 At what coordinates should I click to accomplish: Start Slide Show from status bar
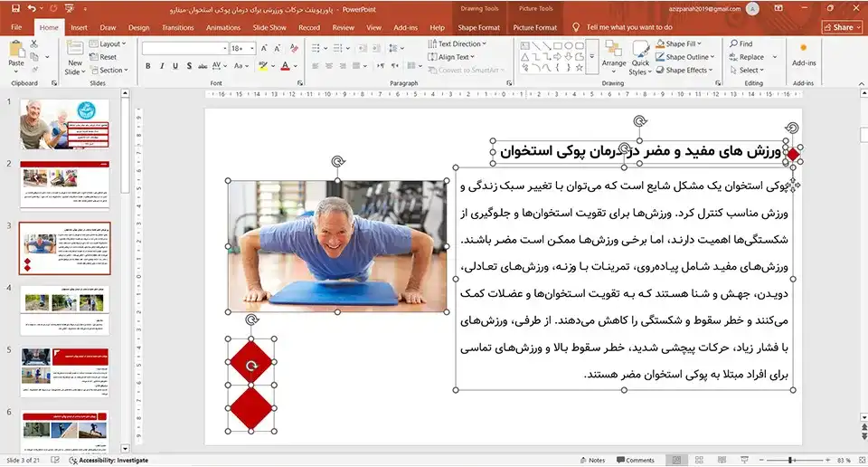744,461
